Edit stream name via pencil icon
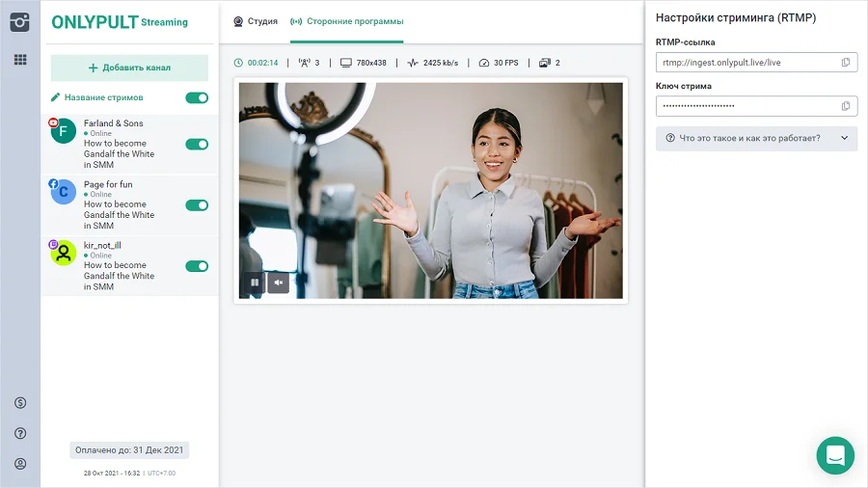 (56, 97)
